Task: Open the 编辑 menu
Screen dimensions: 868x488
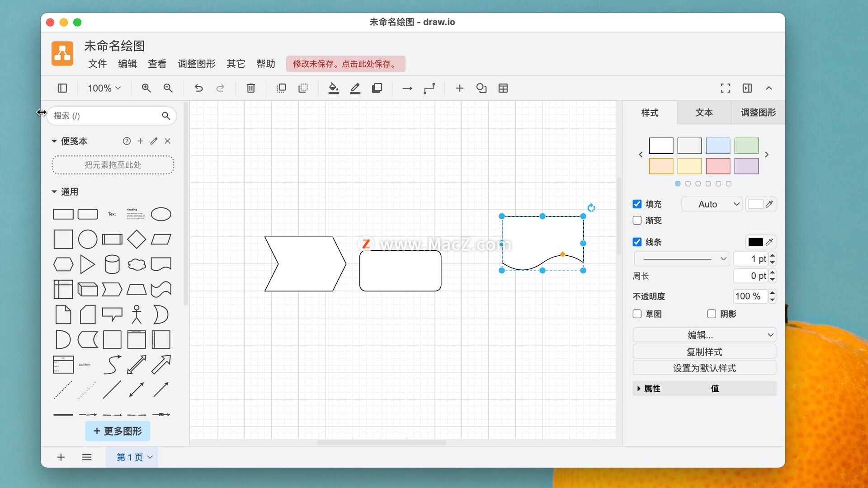Action: tap(127, 64)
